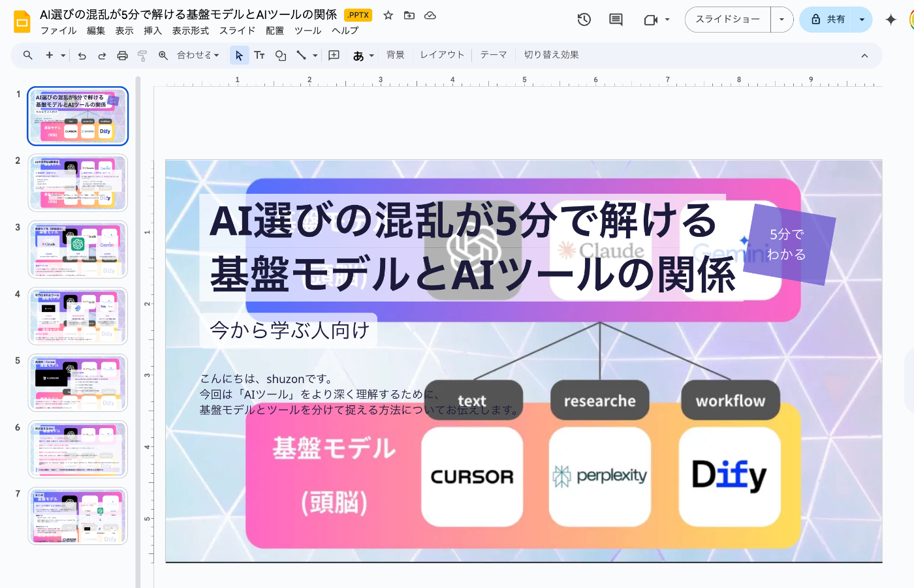914x588 pixels.
Task: Open the スライド menu
Action: 237,31
